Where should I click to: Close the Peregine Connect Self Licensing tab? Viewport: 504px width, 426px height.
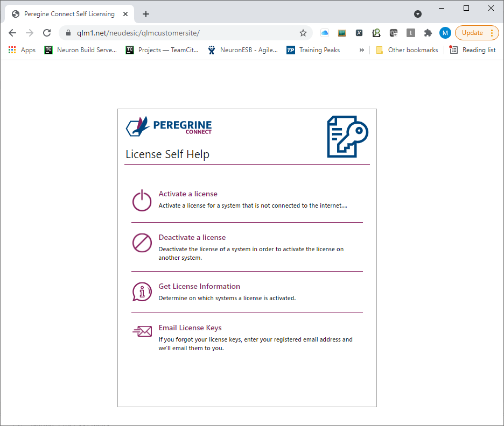click(x=125, y=14)
